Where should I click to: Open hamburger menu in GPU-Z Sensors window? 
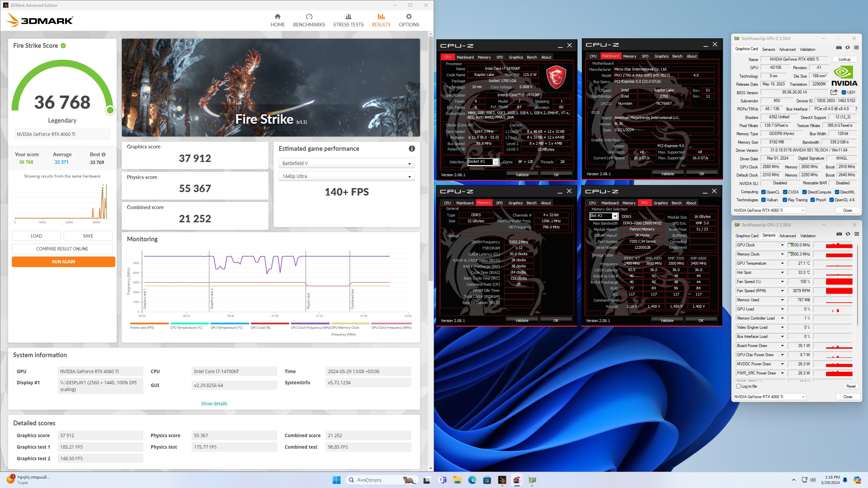(856, 234)
